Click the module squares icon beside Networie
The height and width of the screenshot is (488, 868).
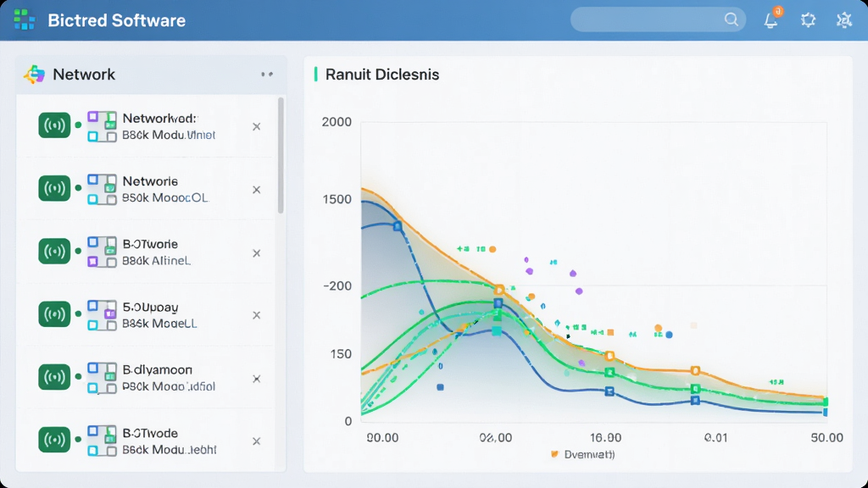tap(102, 189)
